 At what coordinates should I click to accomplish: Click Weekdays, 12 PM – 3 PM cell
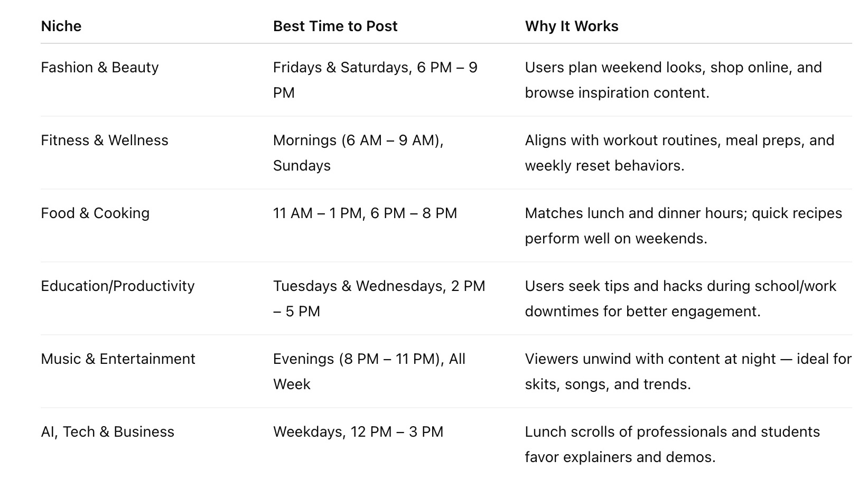point(358,432)
